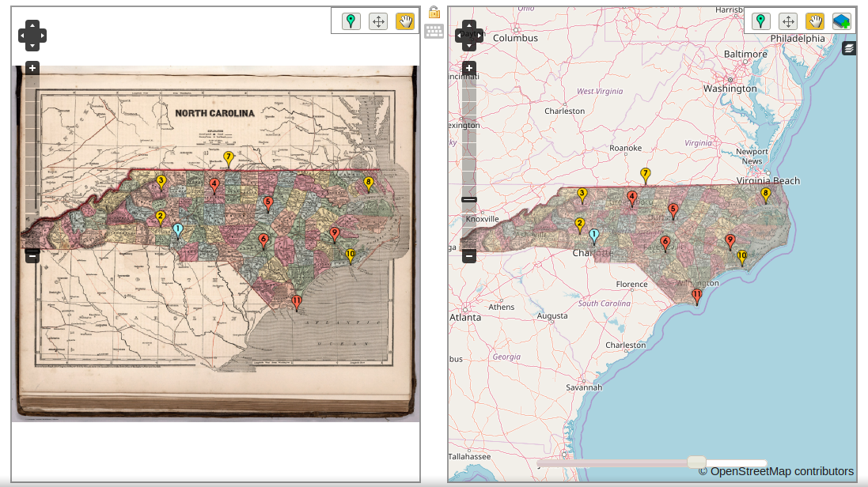The height and width of the screenshot is (487, 868).
Task: Select yellow control point 3 on right map
Action: (582, 195)
